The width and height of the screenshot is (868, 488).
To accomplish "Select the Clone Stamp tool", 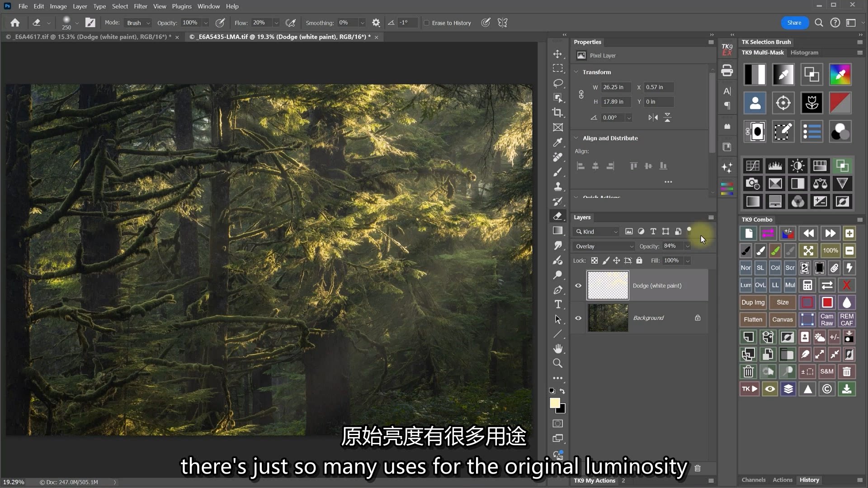I will coord(558,186).
